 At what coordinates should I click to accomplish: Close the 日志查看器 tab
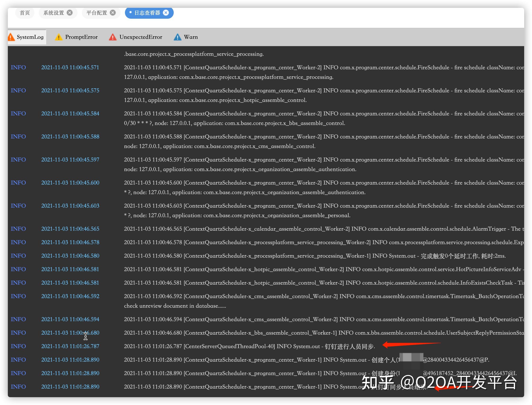click(166, 13)
